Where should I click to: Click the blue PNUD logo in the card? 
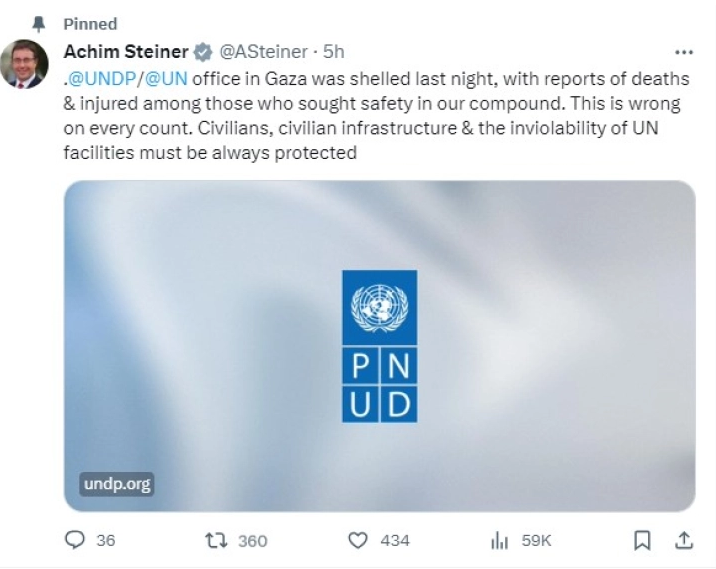click(379, 346)
